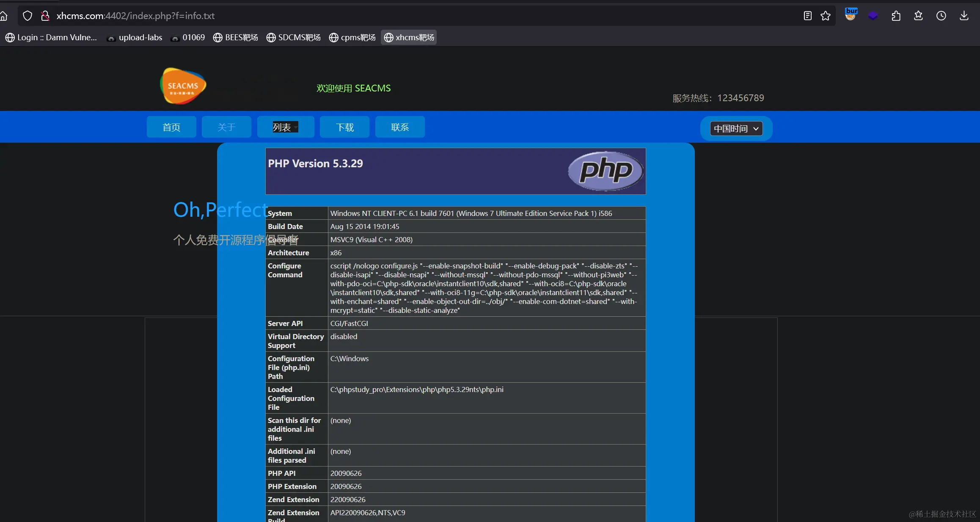Viewport: 980px width, 522px height.
Task: Bookmark this page with the star icon
Action: [x=826, y=16]
